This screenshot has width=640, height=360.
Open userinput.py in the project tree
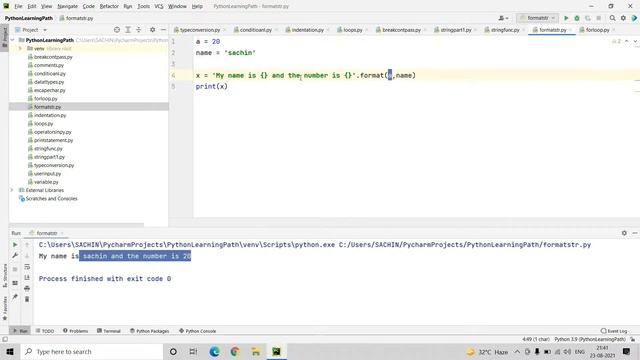pos(47,173)
